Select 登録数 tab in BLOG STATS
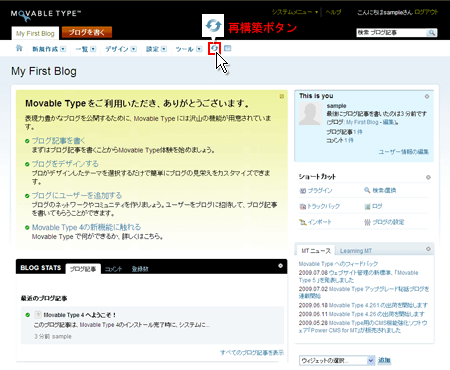 (140, 269)
